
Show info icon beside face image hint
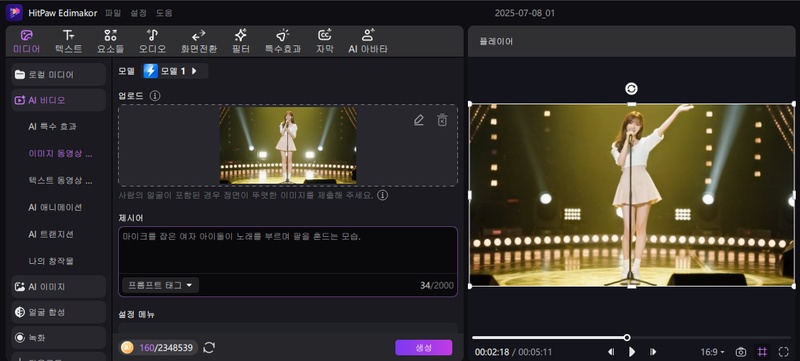click(x=382, y=195)
